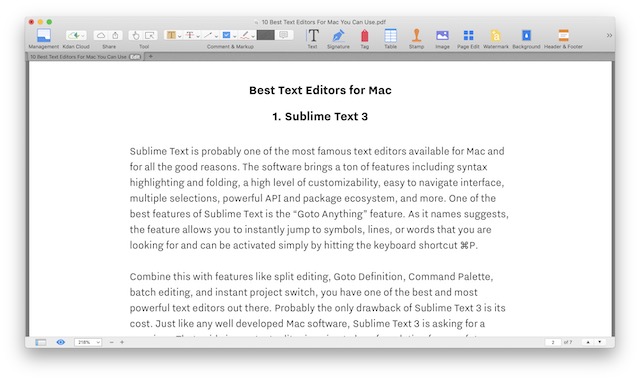Select the blue checkbox form tool

(226, 36)
